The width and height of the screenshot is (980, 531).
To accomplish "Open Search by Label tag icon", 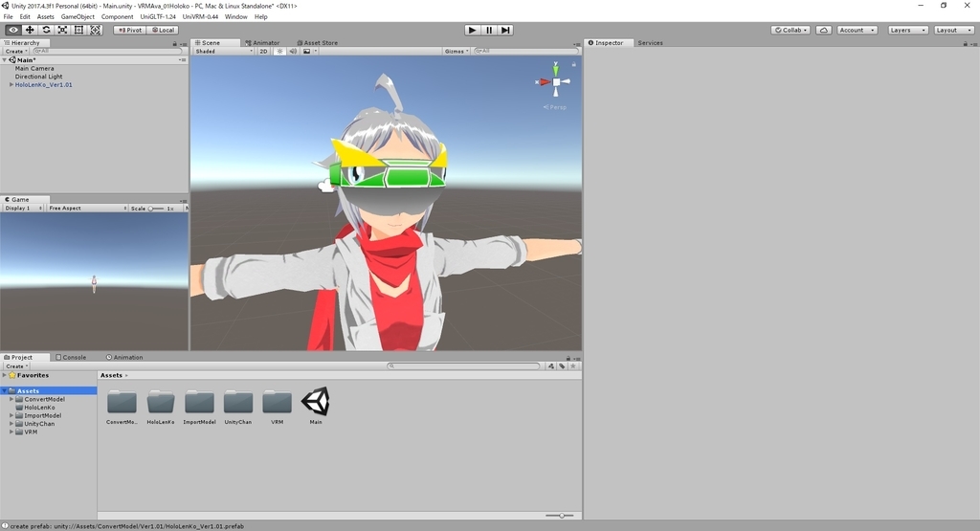I will (x=563, y=366).
